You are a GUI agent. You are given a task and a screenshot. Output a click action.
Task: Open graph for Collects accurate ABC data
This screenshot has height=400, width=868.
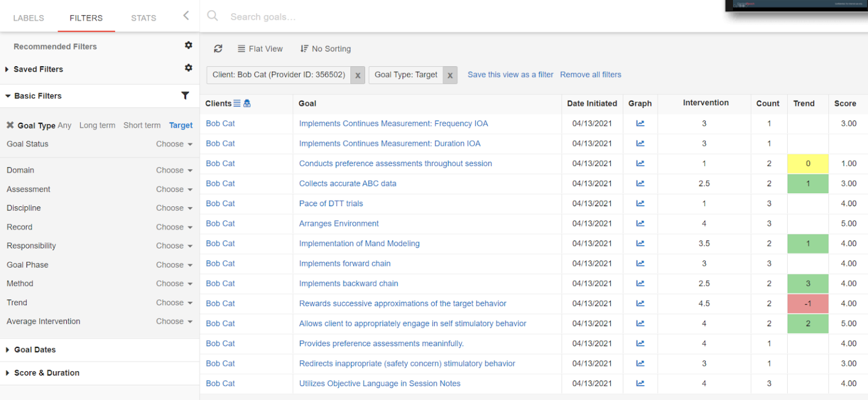click(640, 184)
